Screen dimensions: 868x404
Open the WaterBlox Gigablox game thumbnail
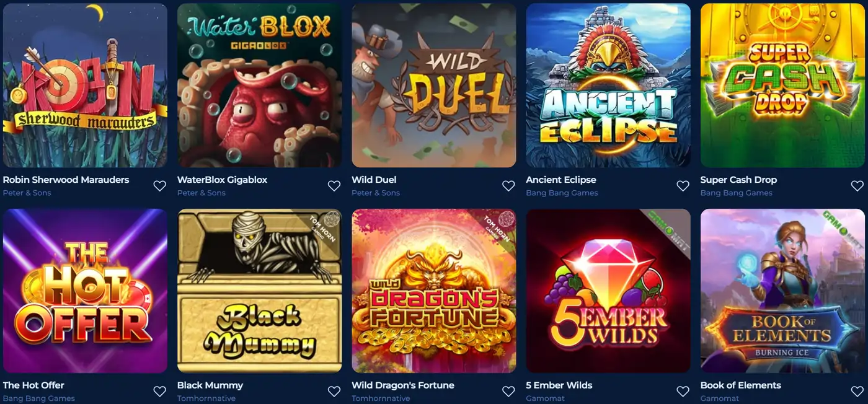[x=259, y=86]
